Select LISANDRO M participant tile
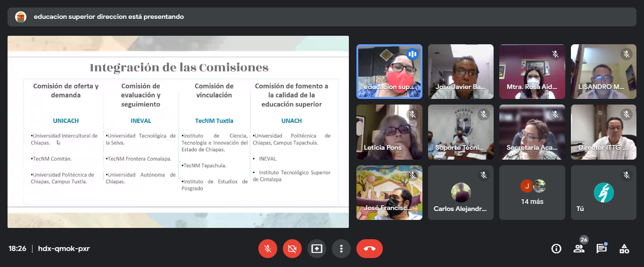The width and height of the screenshot is (644, 267). [x=603, y=72]
